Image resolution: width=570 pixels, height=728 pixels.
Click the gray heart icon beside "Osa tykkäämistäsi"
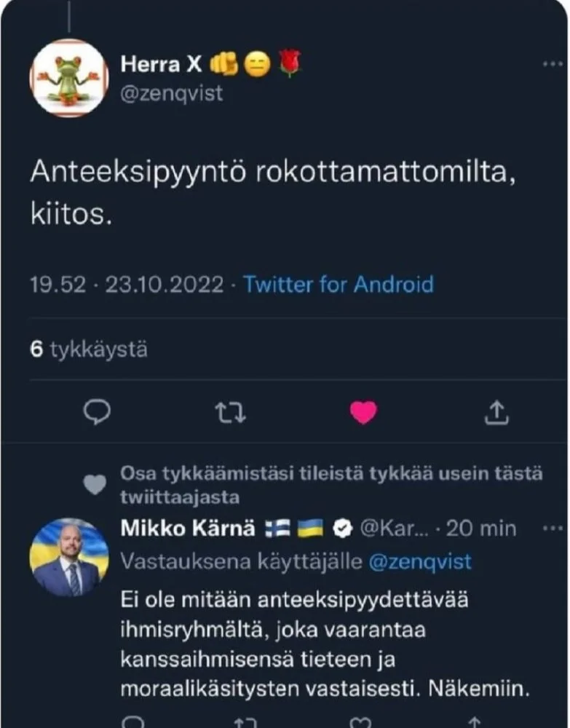95,485
